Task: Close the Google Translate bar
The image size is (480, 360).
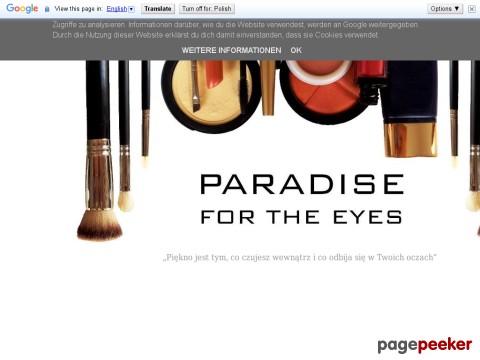Action: click(x=472, y=9)
